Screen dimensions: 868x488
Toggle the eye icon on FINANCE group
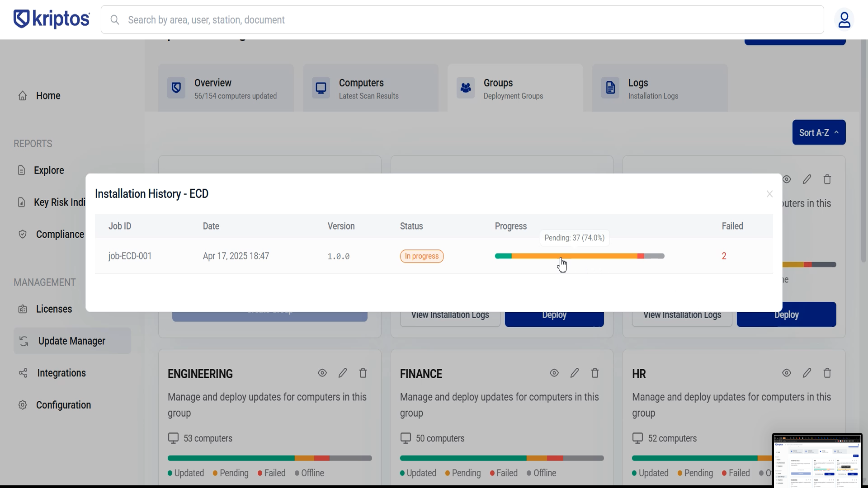[554, 373]
